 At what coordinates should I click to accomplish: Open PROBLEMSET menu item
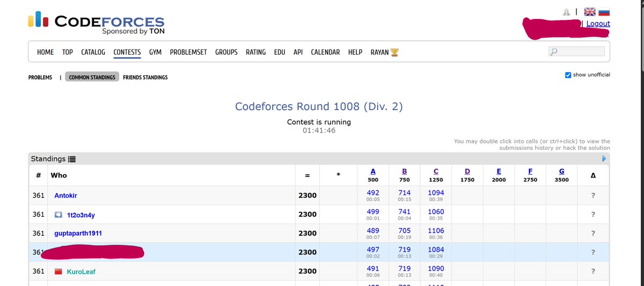188,52
